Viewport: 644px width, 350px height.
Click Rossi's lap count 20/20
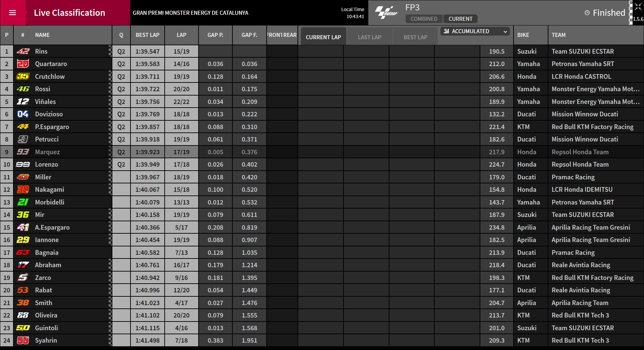(181, 89)
